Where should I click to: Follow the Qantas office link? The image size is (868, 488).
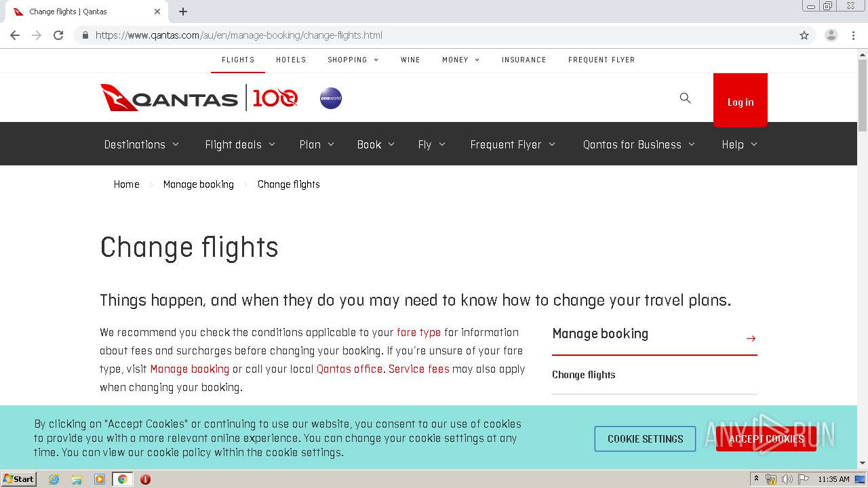pyautogui.click(x=349, y=369)
